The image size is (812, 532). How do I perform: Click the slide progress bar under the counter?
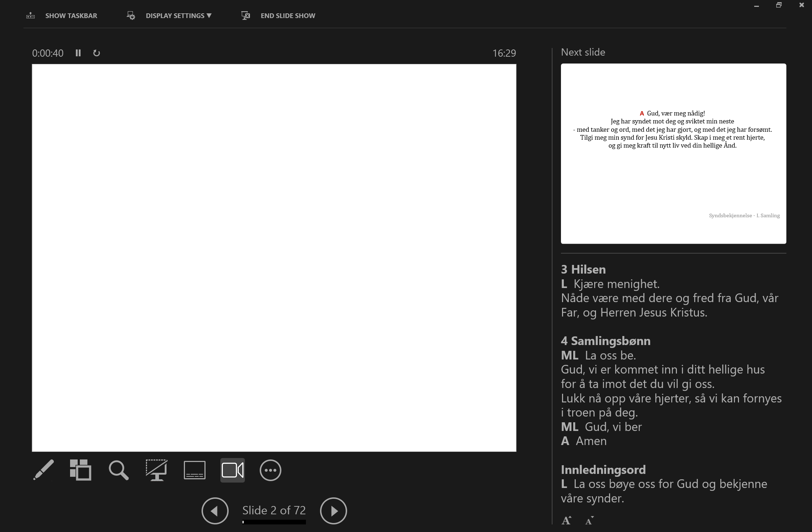pyautogui.click(x=274, y=522)
